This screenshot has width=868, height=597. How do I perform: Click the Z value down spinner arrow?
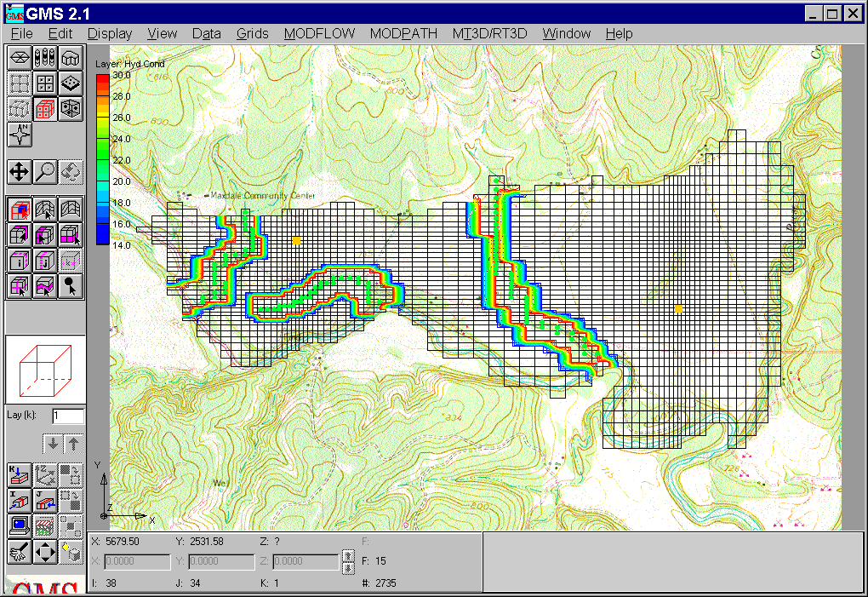[348, 568]
